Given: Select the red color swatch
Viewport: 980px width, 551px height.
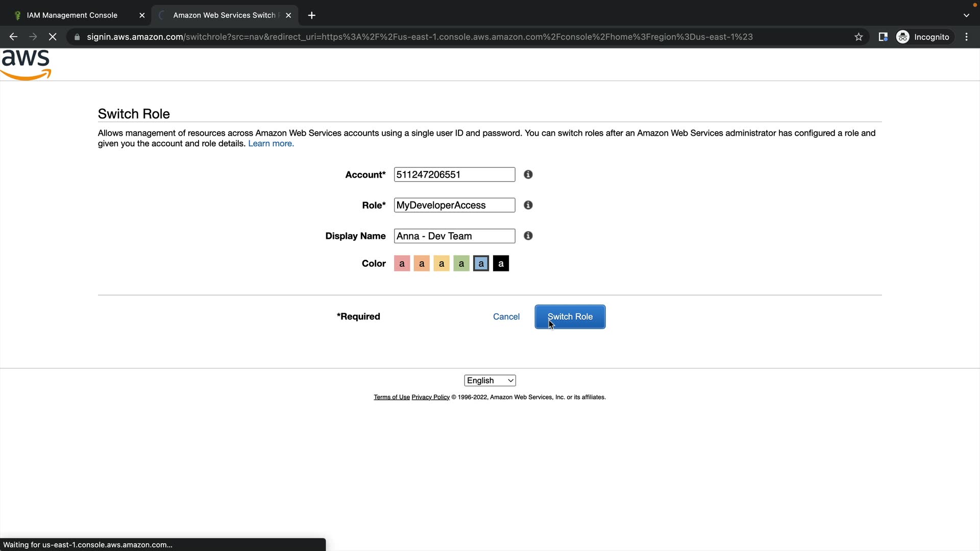Looking at the screenshot, I should (402, 264).
